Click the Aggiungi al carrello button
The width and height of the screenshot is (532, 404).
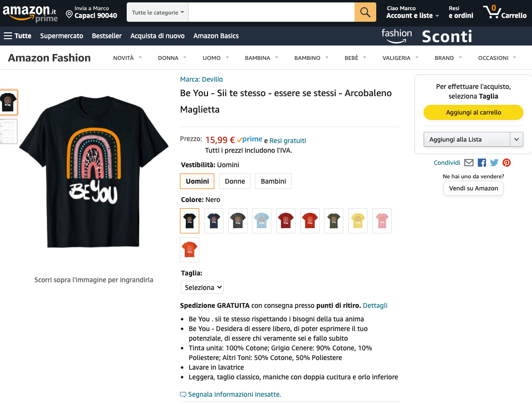(473, 112)
